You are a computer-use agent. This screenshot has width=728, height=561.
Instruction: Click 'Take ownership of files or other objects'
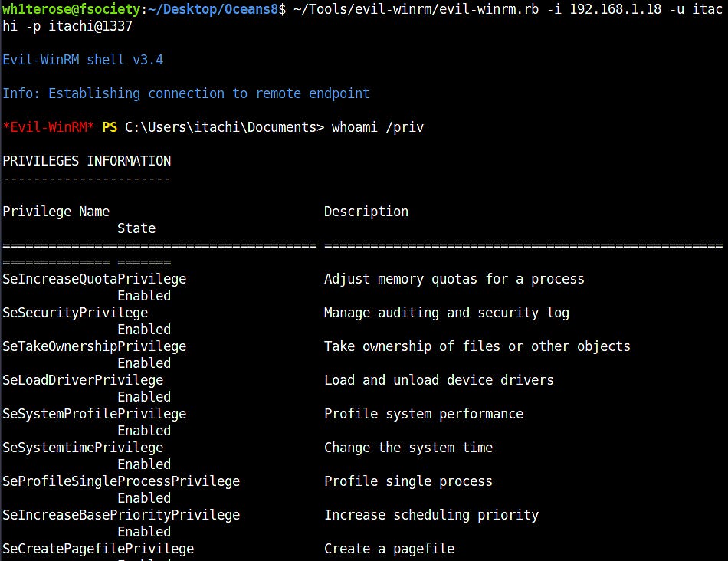coord(477,346)
